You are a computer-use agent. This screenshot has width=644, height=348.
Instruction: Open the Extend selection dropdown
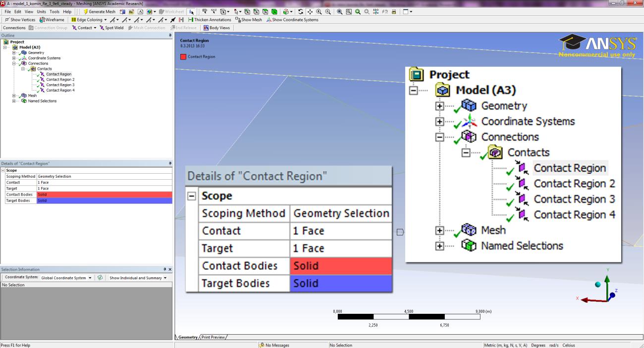[287, 11]
